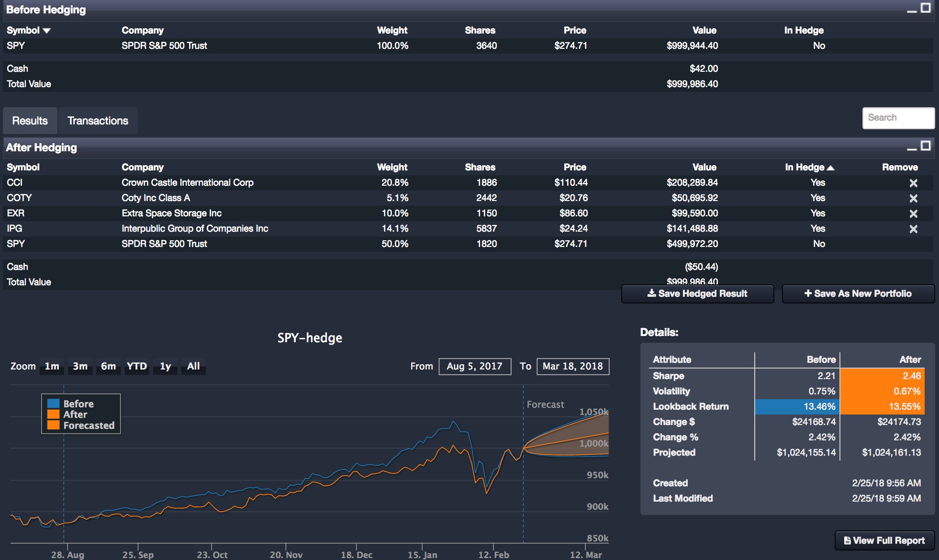Click inside the Search field

coord(898,118)
